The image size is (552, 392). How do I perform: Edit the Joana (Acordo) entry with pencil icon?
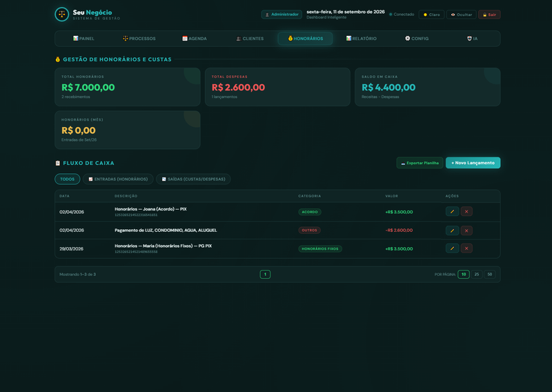pos(452,212)
